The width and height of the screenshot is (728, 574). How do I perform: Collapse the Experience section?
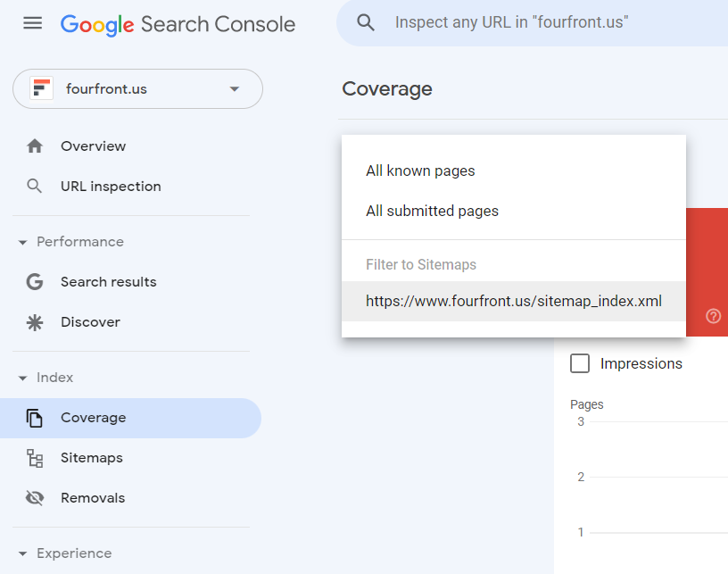[x=22, y=553]
